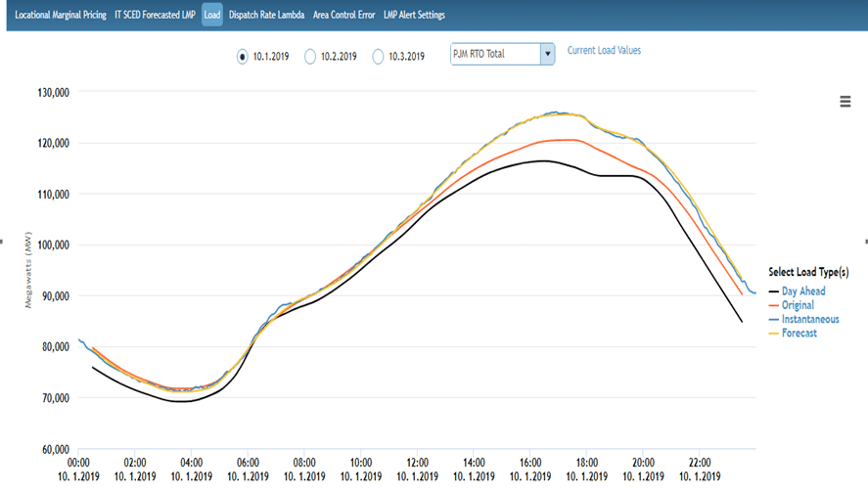
Task: Select the 10.2.2019 date radio button
Action: pyautogui.click(x=310, y=57)
